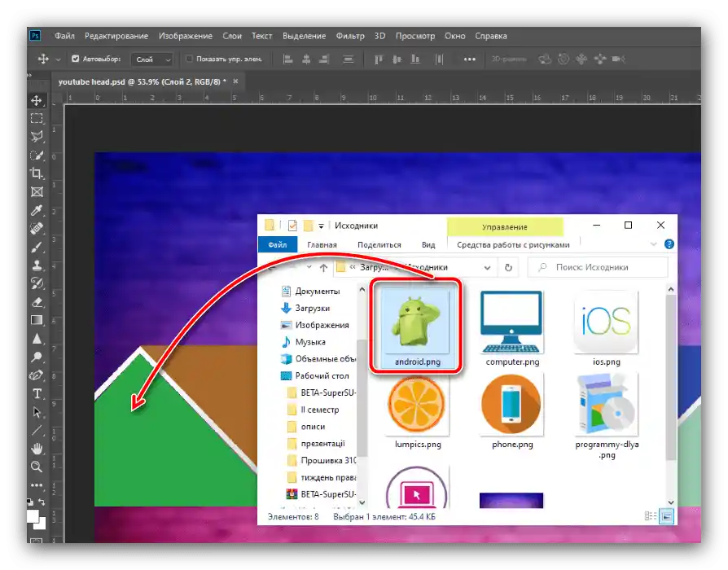Open the Фильтр menu
Image resolution: width=728 pixels, height=570 pixels.
(x=350, y=36)
